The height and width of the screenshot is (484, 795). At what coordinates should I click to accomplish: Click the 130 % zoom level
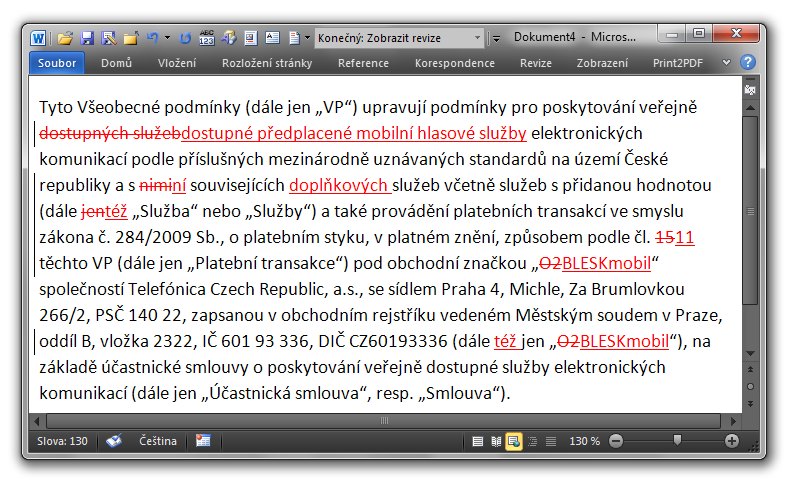pyautogui.click(x=584, y=441)
